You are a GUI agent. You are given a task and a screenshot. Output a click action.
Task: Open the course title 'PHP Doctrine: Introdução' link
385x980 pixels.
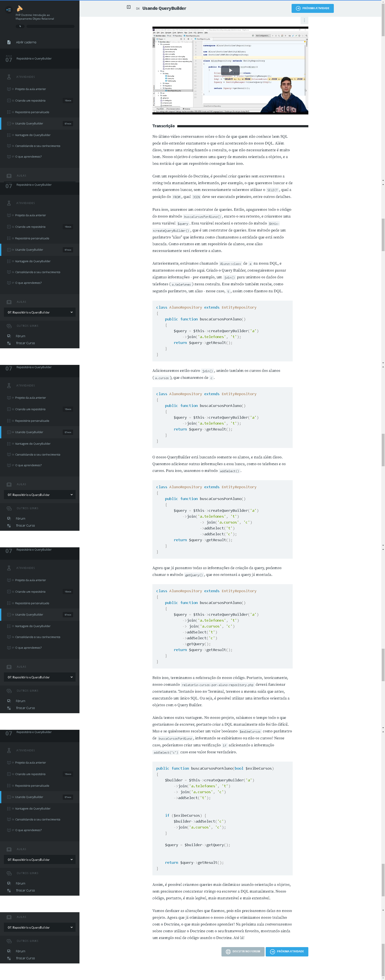click(35, 17)
